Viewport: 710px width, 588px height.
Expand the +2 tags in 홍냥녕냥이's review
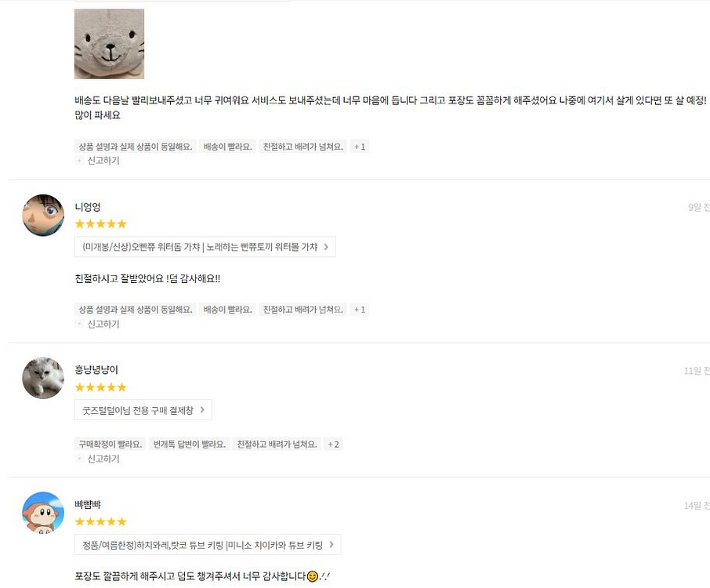[335, 444]
